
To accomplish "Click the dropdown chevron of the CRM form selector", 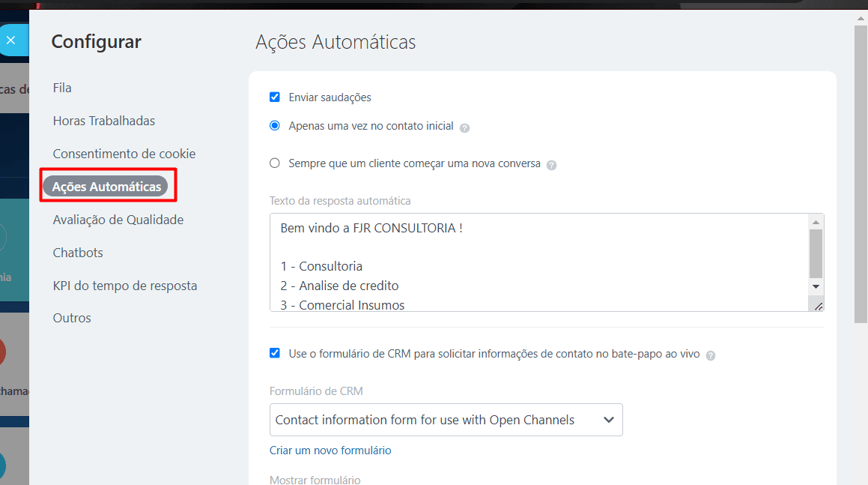I will pyautogui.click(x=608, y=420).
